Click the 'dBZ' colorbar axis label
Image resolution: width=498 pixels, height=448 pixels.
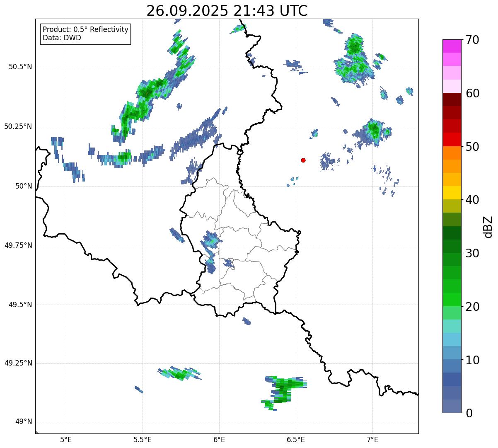click(x=488, y=227)
